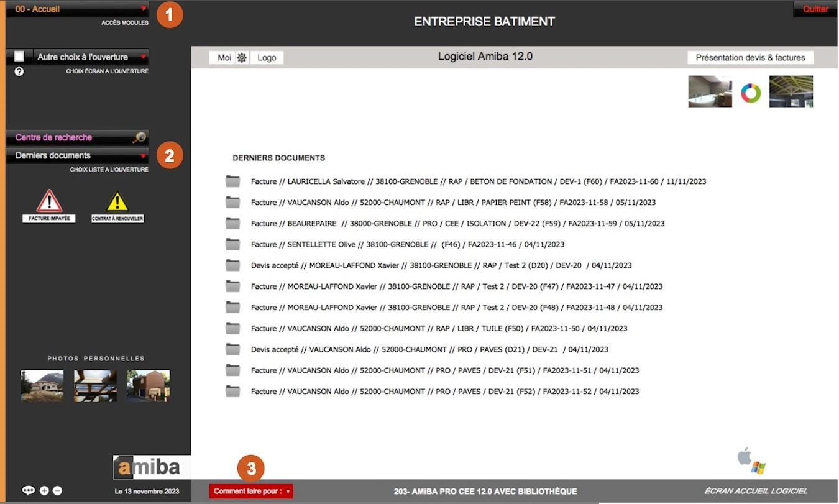Click the Logiciel Amiba 12.0 heading
The height and width of the screenshot is (504, 839).
485,57
